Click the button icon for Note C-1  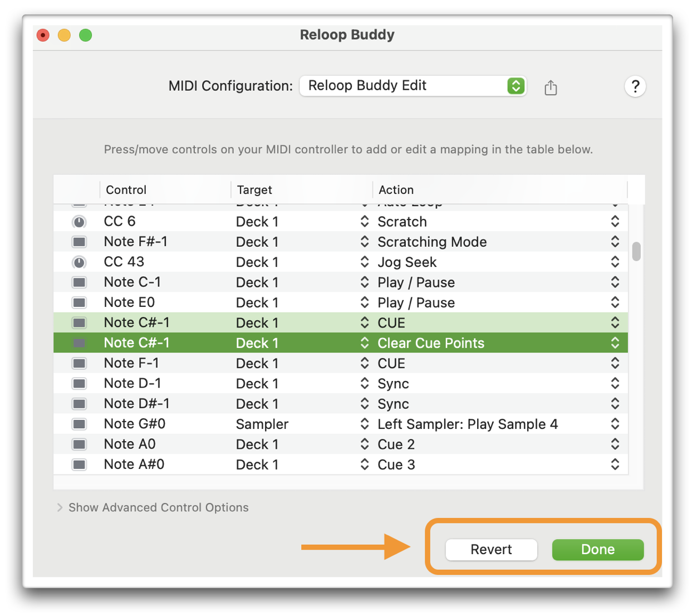click(80, 282)
